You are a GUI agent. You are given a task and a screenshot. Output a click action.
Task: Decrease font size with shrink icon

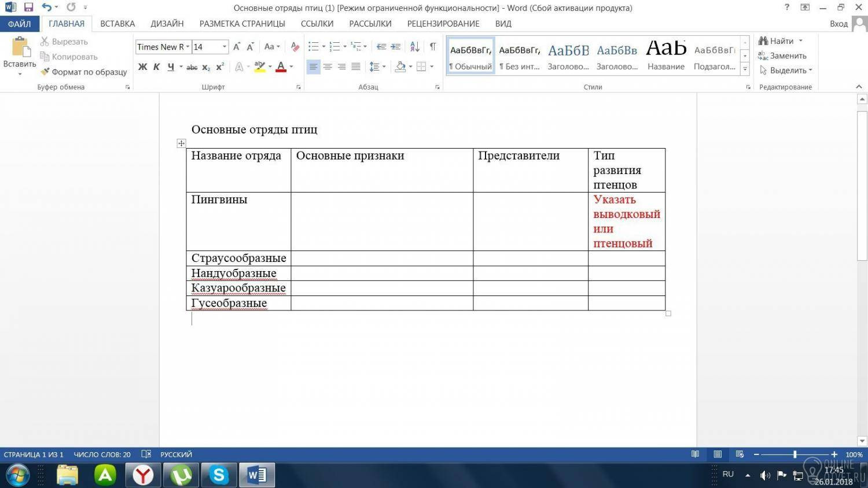(250, 47)
